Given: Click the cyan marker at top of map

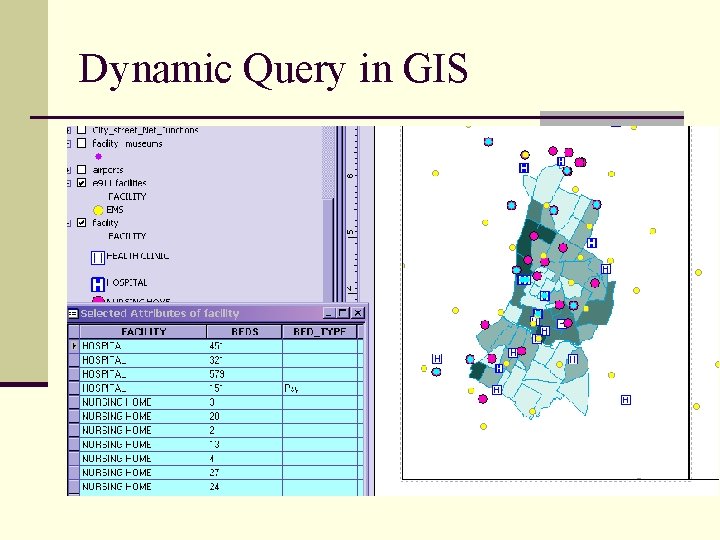Looking at the screenshot, I should pyautogui.click(x=489, y=141).
